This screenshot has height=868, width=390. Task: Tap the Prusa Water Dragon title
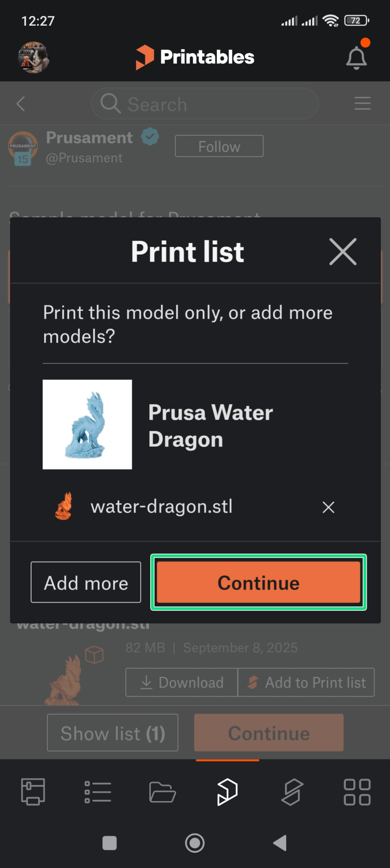[x=210, y=426]
